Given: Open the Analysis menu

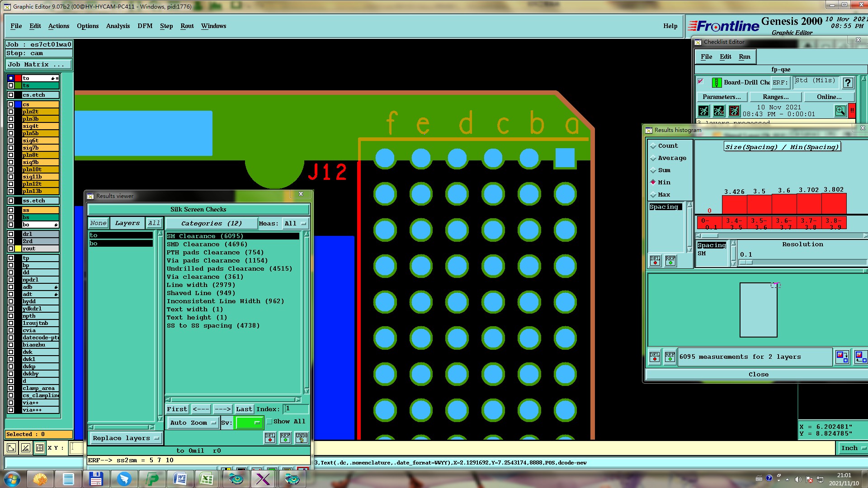Looking at the screenshot, I should 118,26.
